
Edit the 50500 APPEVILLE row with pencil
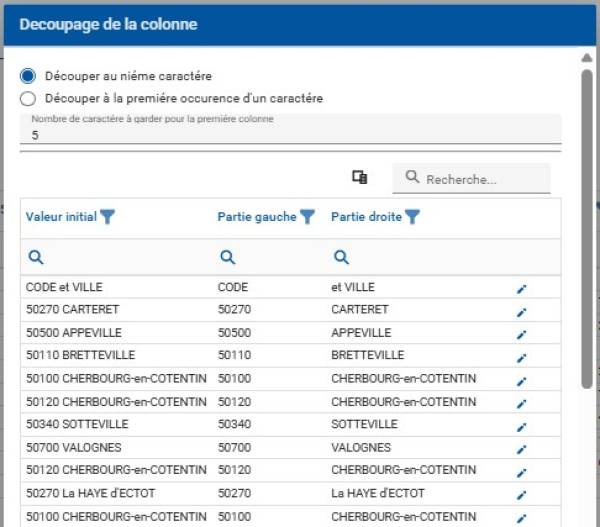521,334
